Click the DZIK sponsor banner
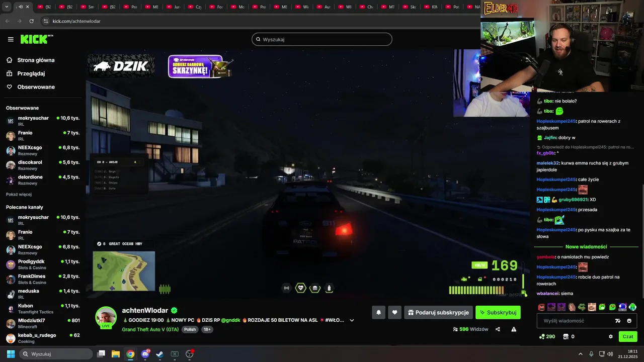 (x=121, y=66)
